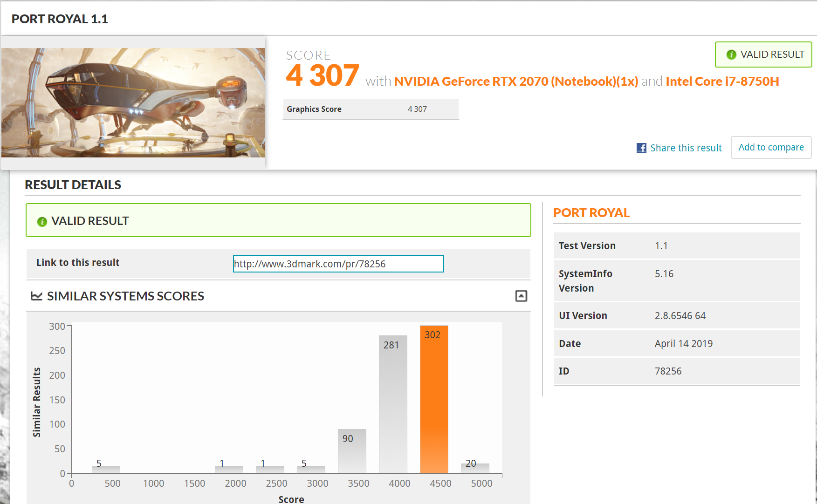Click the Link to this result label

[78, 263]
